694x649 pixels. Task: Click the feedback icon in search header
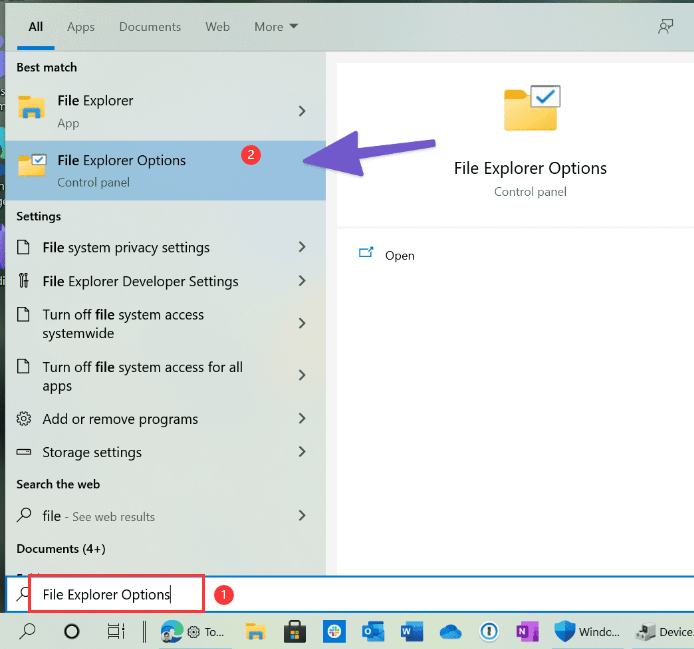coord(665,27)
